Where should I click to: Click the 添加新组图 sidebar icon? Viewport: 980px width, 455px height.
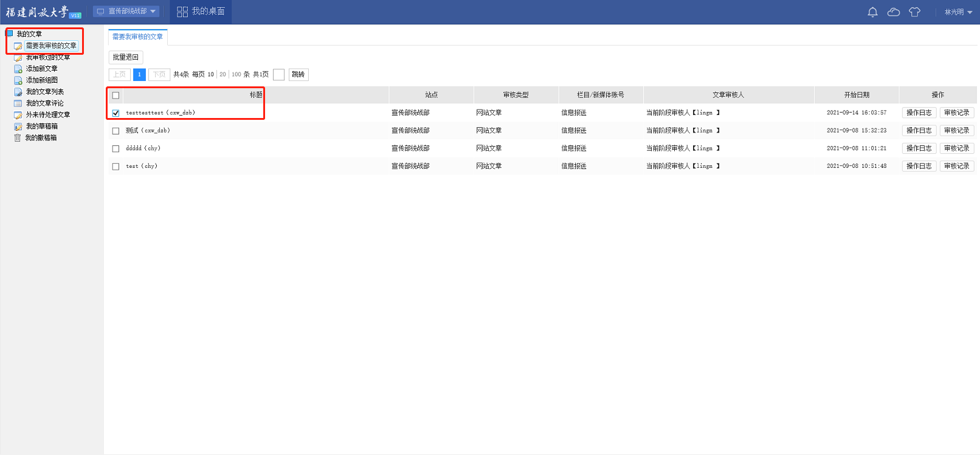point(18,80)
